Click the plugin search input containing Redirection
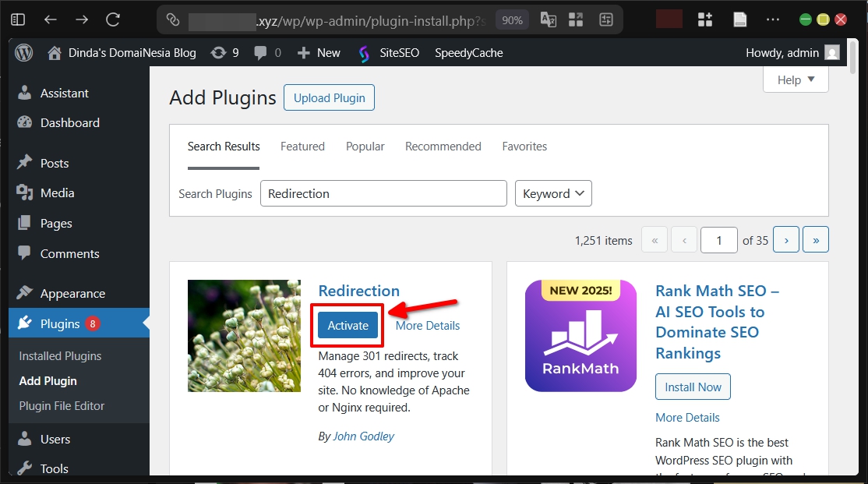Viewport: 868px width, 484px height. [x=383, y=193]
